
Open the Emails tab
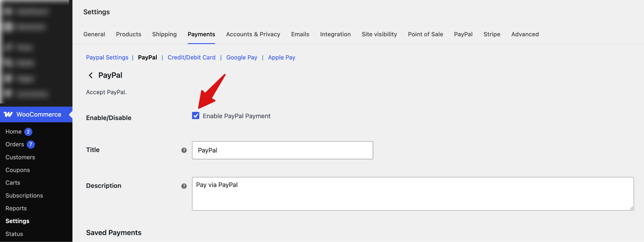[x=300, y=34]
